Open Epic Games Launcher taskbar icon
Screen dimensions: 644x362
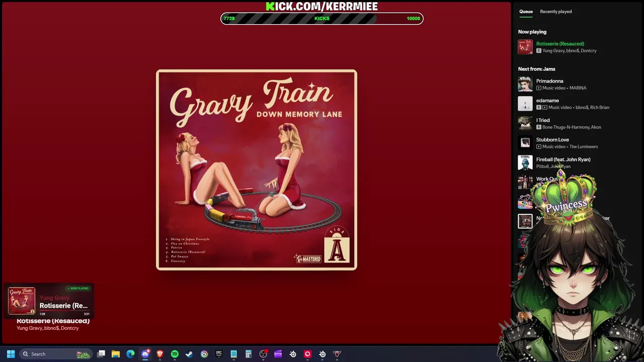[219, 354]
